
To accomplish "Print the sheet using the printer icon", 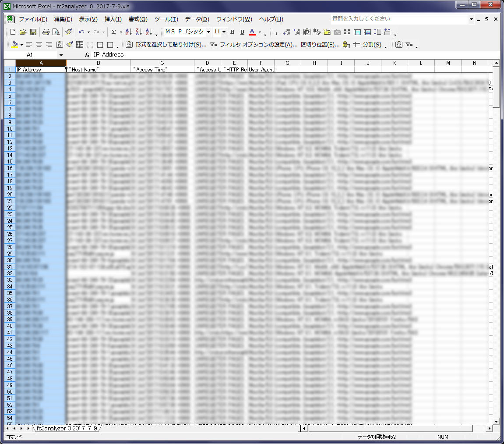I will click(x=46, y=32).
